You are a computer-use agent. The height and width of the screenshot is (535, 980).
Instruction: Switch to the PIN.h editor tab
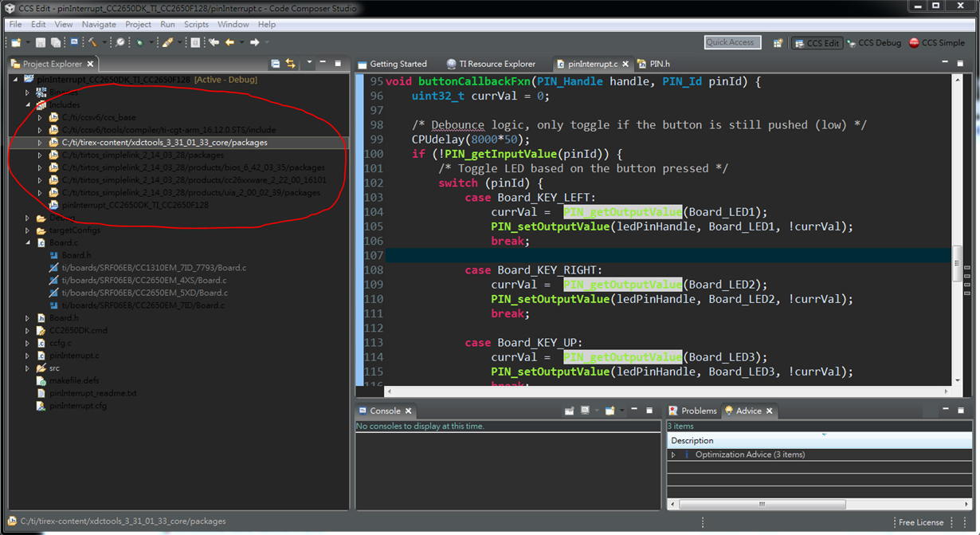coord(653,64)
